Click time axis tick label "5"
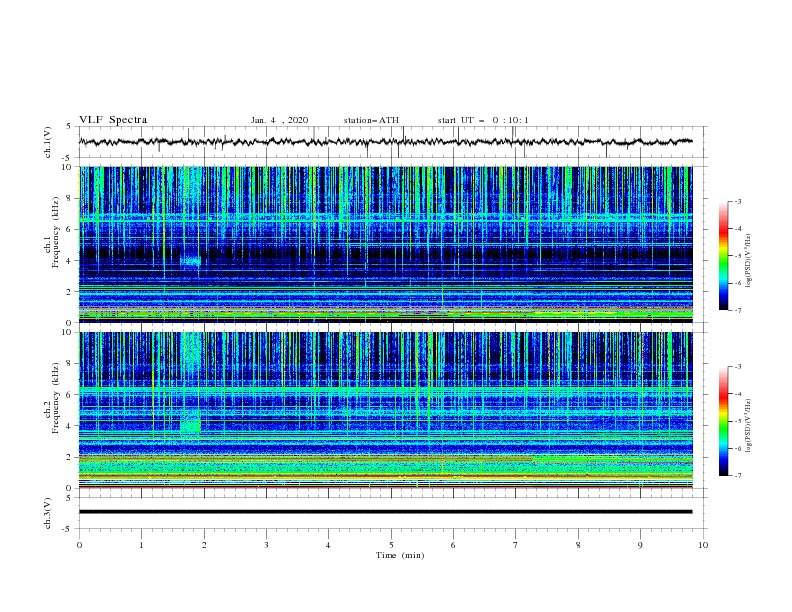 coord(391,545)
